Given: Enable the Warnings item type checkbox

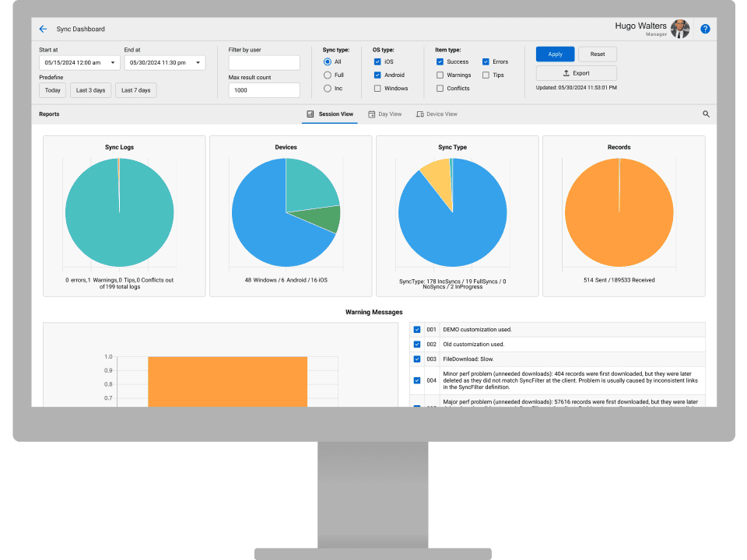Looking at the screenshot, I should click(440, 75).
